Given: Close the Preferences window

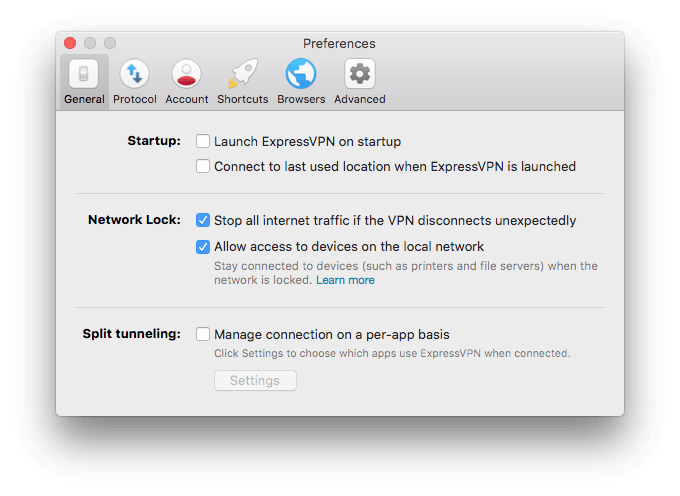Looking at the screenshot, I should click(70, 43).
